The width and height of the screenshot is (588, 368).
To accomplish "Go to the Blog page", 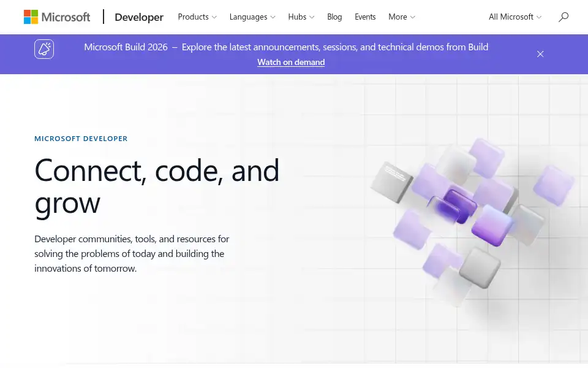I will click(334, 17).
